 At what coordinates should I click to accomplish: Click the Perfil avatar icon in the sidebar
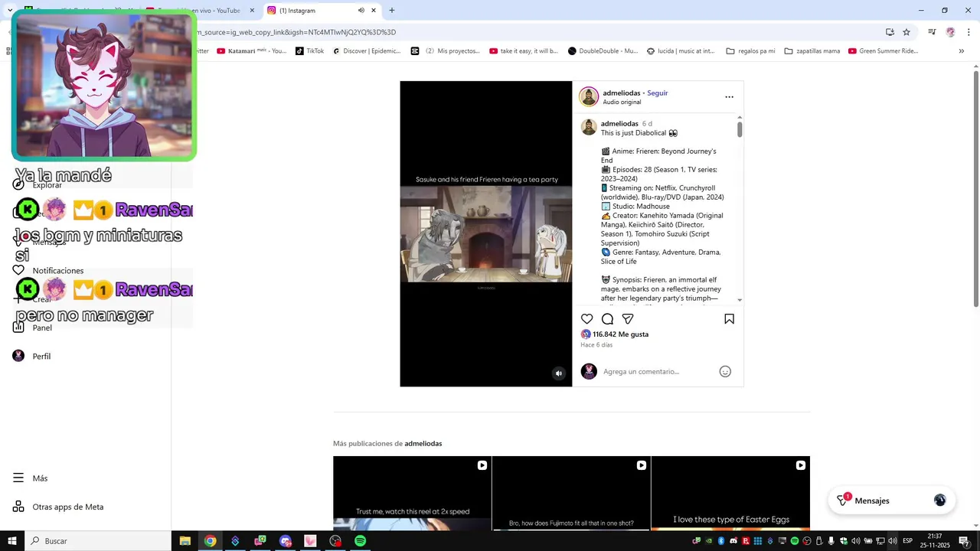point(18,356)
